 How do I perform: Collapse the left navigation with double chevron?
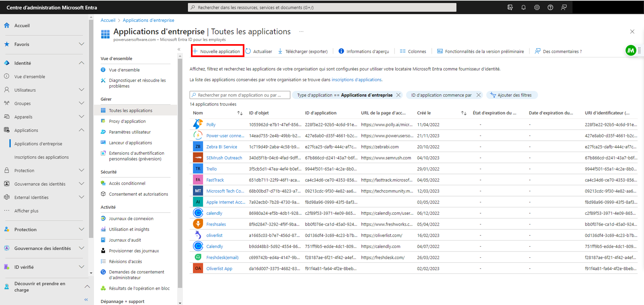86,300
